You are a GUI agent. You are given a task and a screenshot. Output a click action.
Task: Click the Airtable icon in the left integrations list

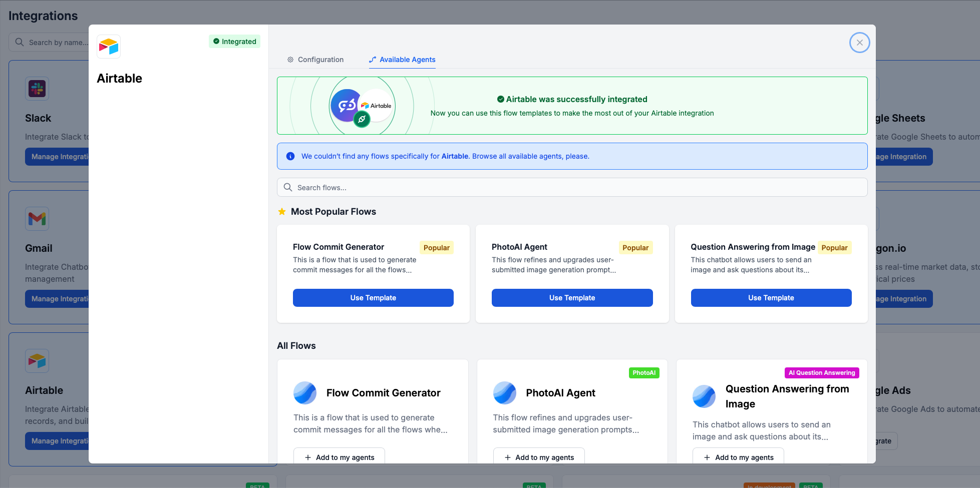click(x=37, y=361)
